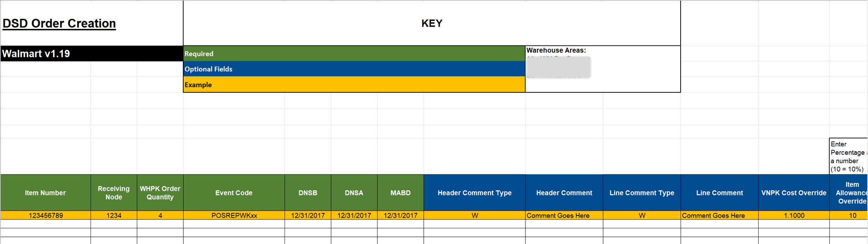The height and width of the screenshot is (244, 868).
Task: Click the DSD Order Creation title
Action: point(59,23)
